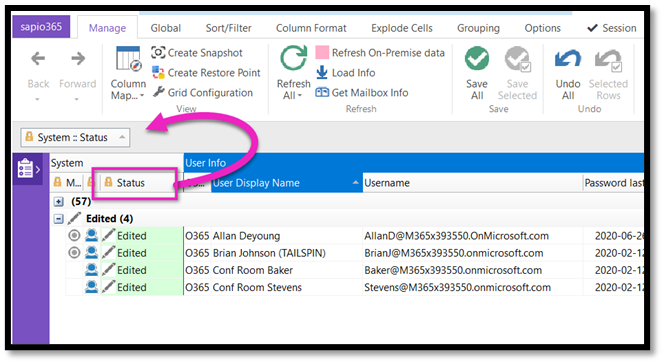Select the Brian Johnson (TAILSPIN) name cell
The height and width of the screenshot is (363, 663).
[x=287, y=253]
